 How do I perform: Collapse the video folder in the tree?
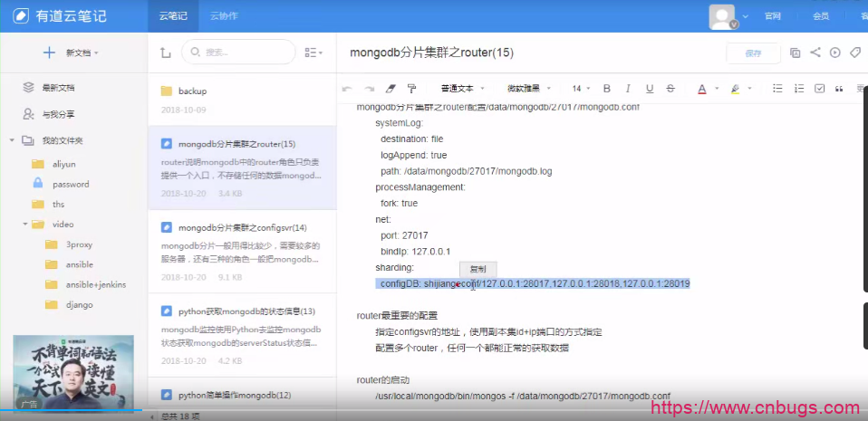click(26, 224)
